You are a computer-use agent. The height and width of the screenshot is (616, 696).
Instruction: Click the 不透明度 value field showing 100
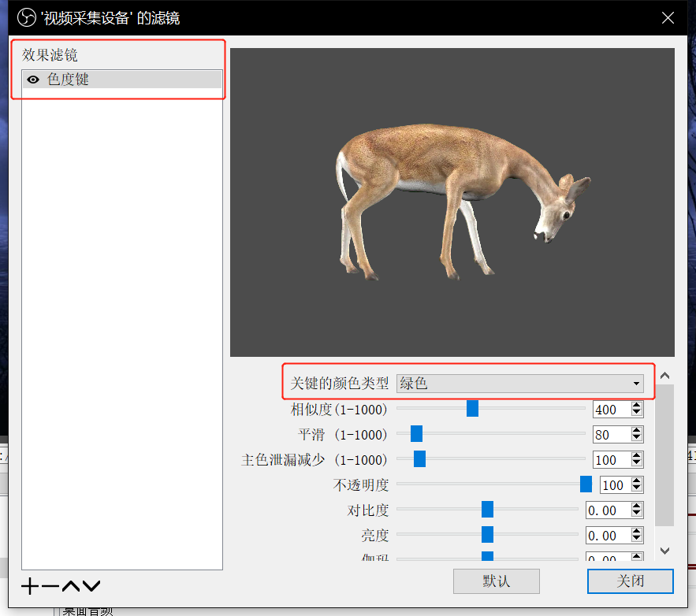tap(616, 485)
